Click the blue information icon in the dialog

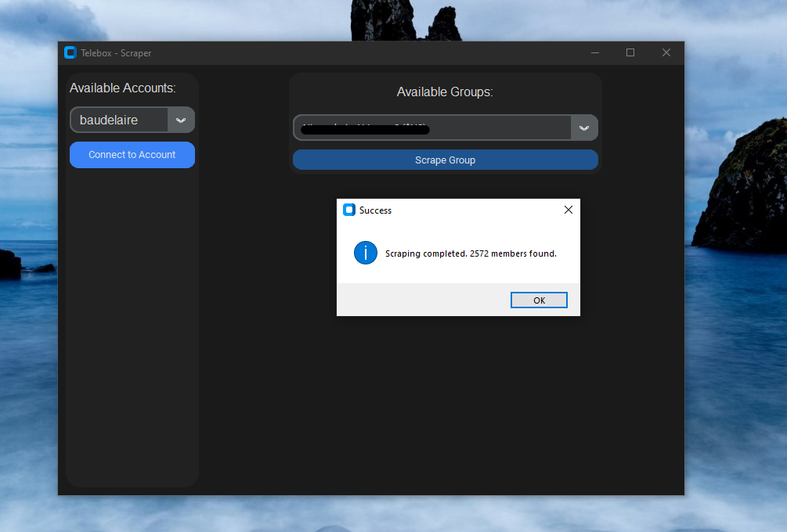coord(366,253)
